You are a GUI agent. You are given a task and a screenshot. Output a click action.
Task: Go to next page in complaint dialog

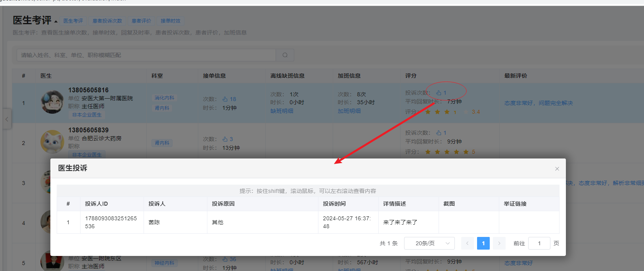point(499,243)
